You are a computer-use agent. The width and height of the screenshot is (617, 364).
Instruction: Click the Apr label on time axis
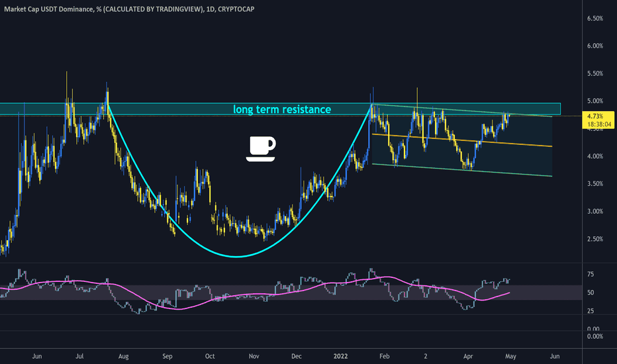coord(468,356)
